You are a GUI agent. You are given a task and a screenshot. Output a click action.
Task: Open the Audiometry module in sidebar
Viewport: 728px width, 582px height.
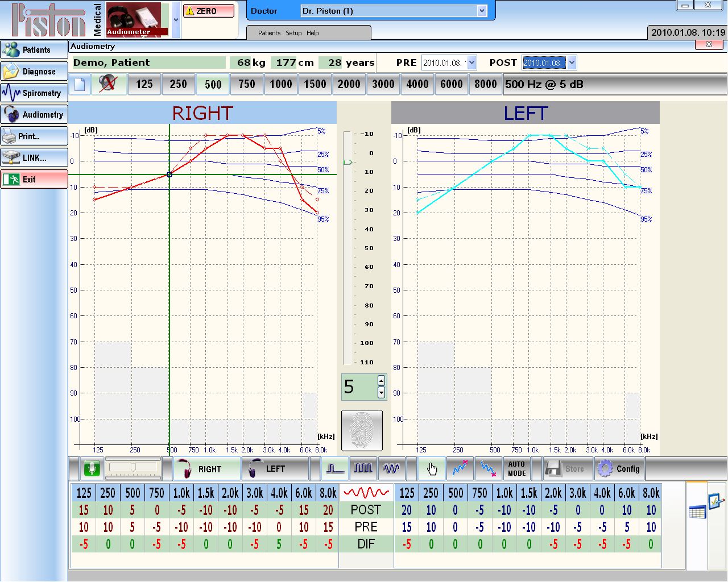[34, 115]
